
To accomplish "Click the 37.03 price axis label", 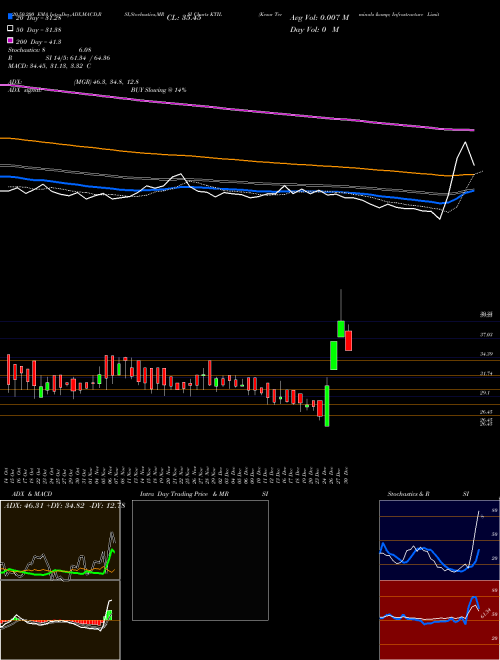I will [487, 335].
